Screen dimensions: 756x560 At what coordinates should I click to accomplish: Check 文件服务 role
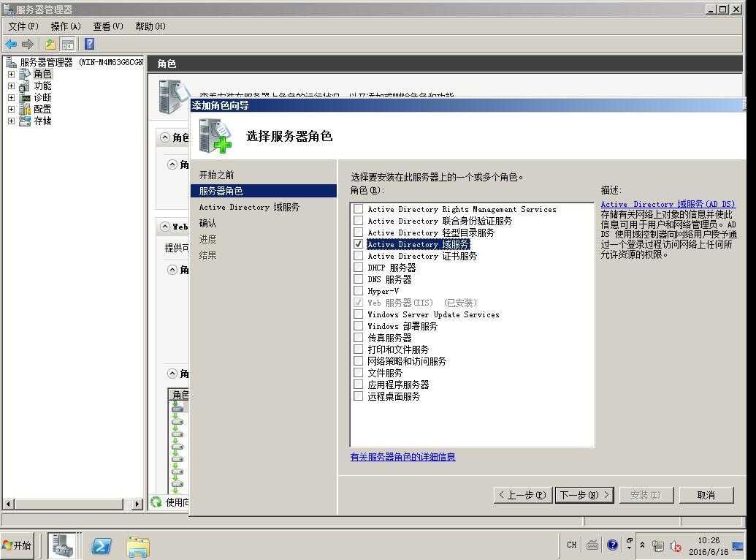pos(358,373)
